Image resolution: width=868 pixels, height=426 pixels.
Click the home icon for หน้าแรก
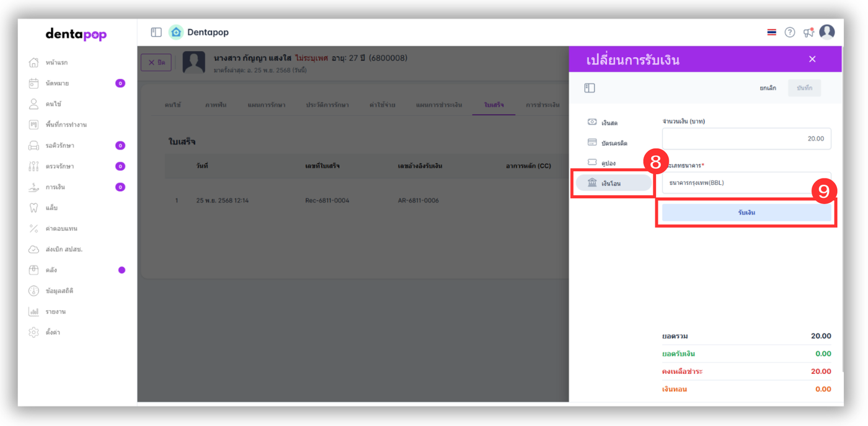point(33,63)
